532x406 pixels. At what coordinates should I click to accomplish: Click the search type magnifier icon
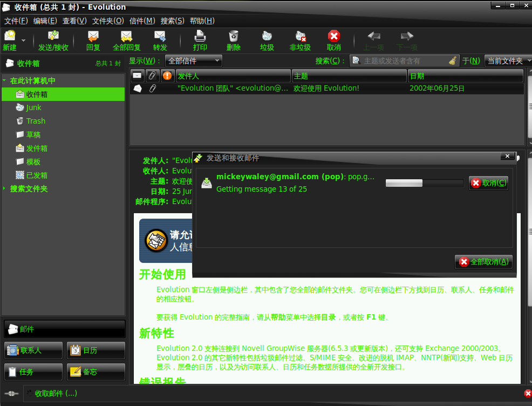(356, 60)
